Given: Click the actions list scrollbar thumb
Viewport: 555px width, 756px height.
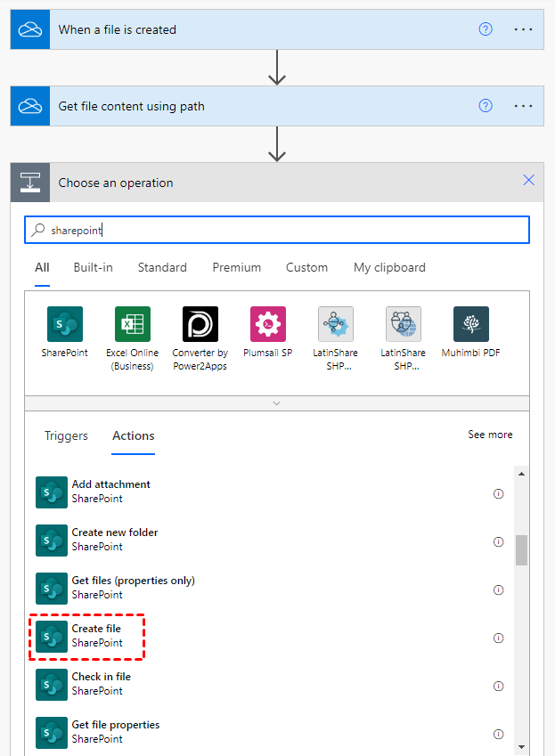Looking at the screenshot, I should coord(521,550).
